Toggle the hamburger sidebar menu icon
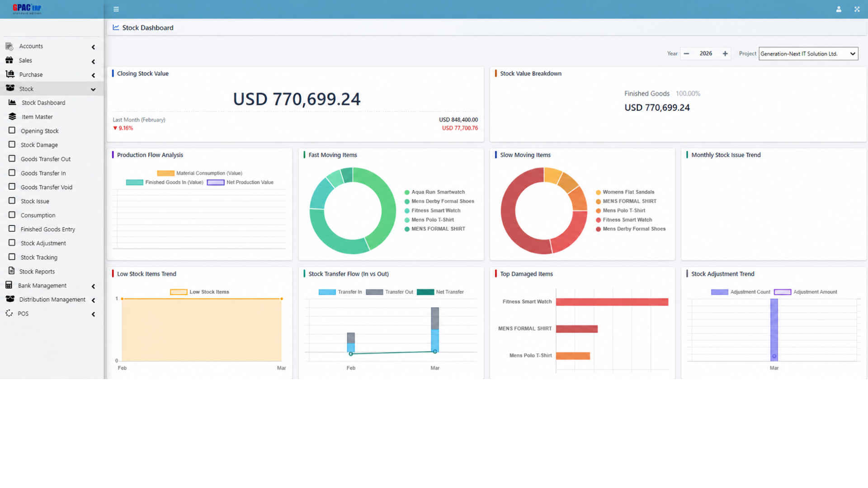Image resolution: width=868 pixels, height=488 pixels. [x=116, y=9]
